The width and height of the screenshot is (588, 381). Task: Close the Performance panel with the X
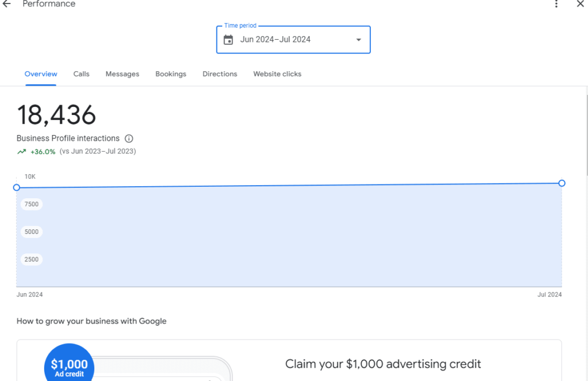click(580, 4)
